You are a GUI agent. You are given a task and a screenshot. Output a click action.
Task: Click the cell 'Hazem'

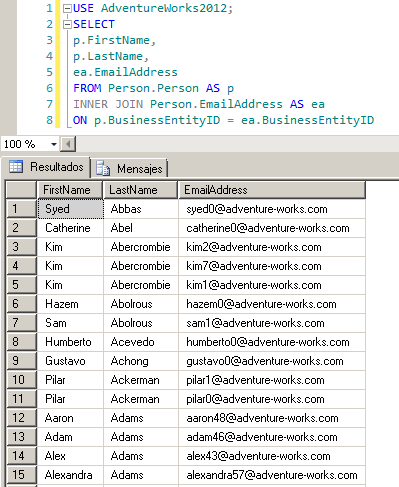coord(71,304)
